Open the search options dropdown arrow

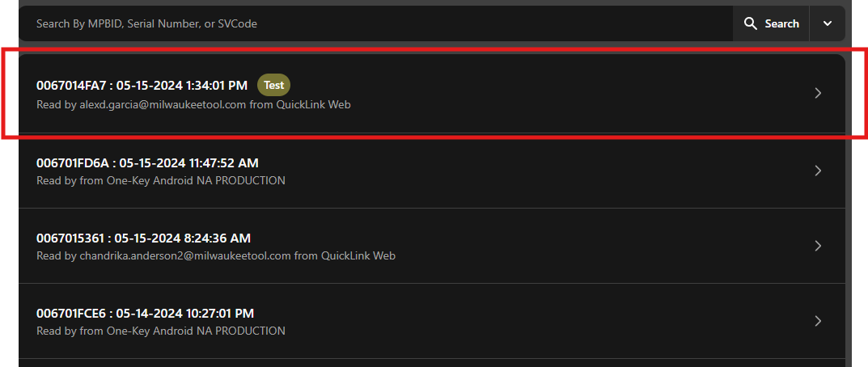(828, 23)
